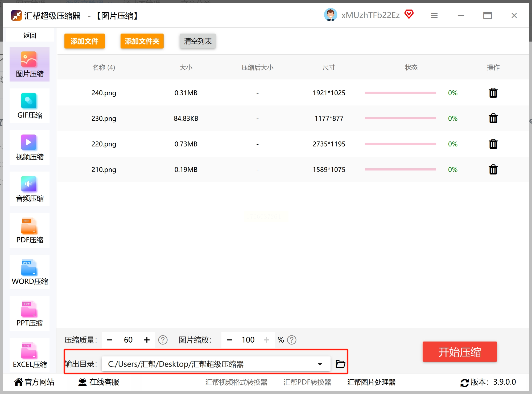Choose the WORD压缩 sidebar option
This screenshot has height=394, width=532.
tap(30, 272)
